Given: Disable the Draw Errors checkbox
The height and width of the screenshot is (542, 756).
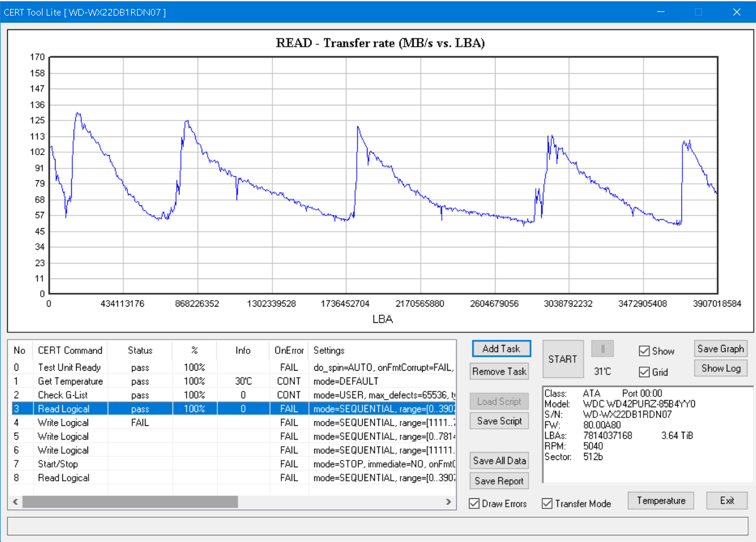Looking at the screenshot, I should point(475,504).
